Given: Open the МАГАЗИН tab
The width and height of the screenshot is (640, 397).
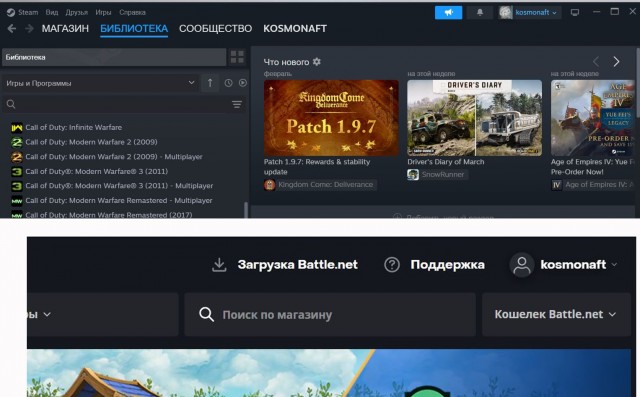Looking at the screenshot, I should click(x=65, y=29).
